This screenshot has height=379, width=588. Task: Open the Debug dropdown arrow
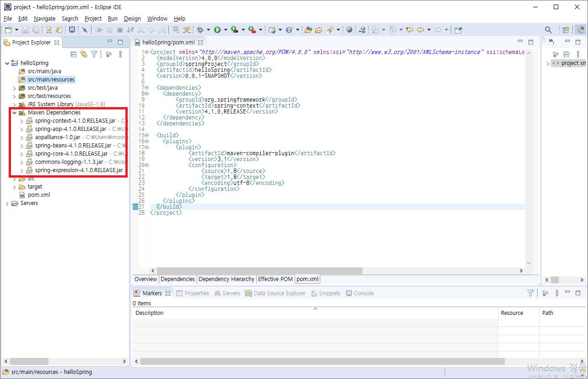tap(208, 30)
